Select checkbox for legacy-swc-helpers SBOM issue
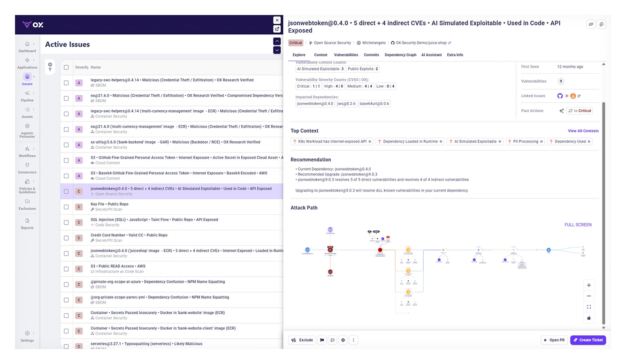 click(66, 83)
